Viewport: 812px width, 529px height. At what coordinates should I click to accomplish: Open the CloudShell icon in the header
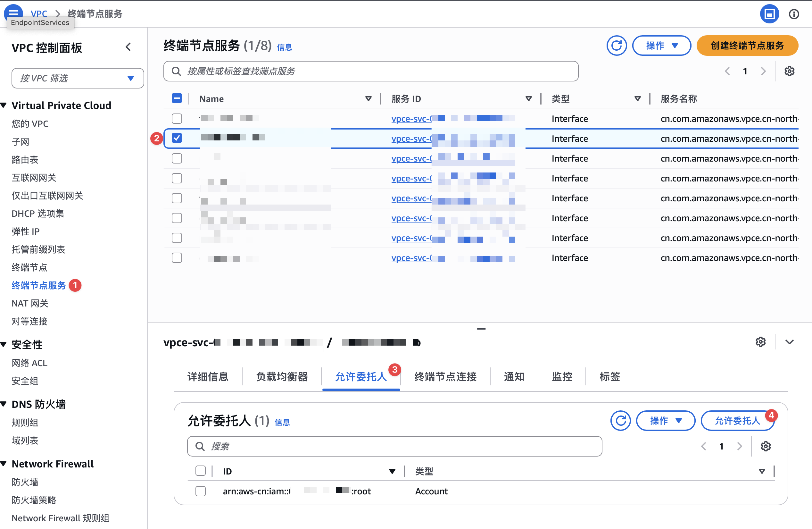tap(769, 14)
